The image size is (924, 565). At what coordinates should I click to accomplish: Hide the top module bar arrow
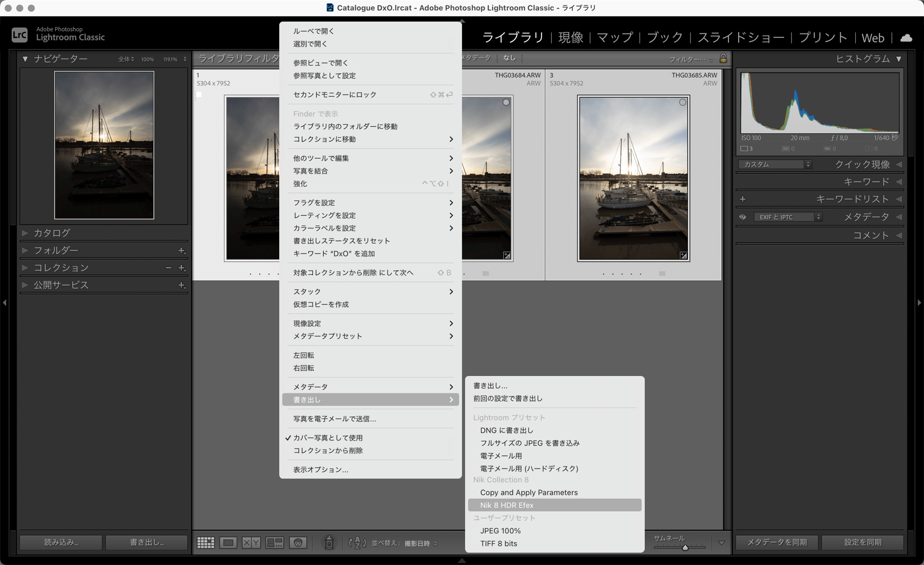tap(462, 21)
